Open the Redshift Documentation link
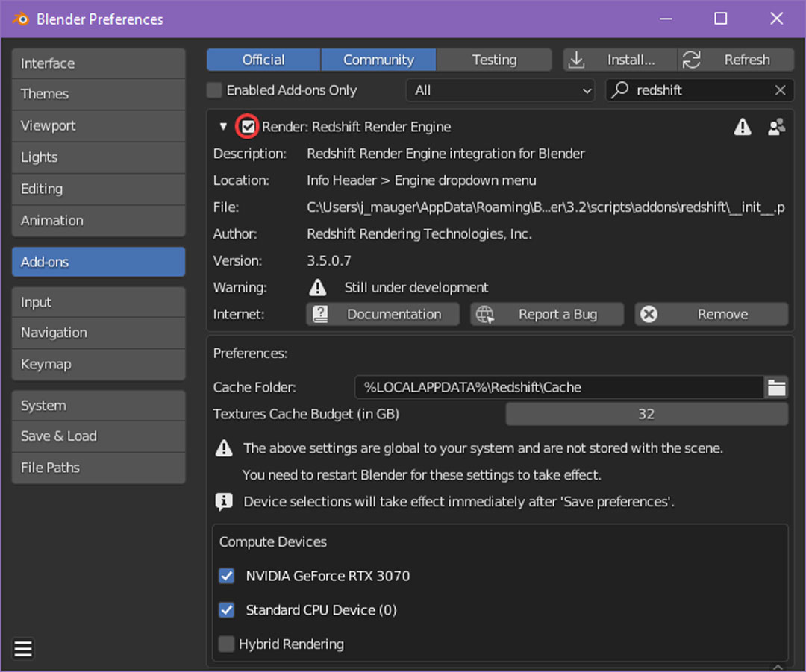Viewport: 806px width, 672px height. pyautogui.click(x=384, y=314)
